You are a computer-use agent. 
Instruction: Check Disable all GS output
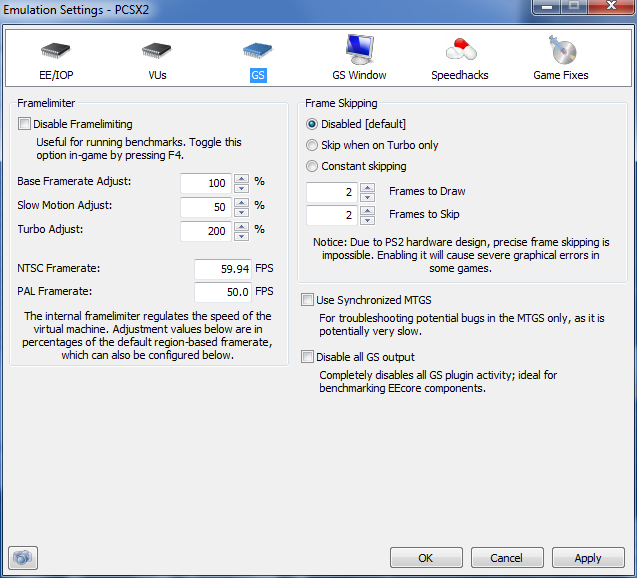[x=307, y=357]
